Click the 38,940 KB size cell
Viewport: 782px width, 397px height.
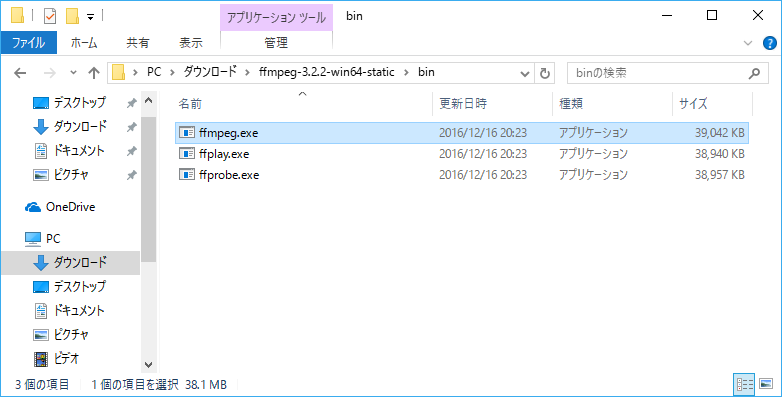(x=720, y=154)
